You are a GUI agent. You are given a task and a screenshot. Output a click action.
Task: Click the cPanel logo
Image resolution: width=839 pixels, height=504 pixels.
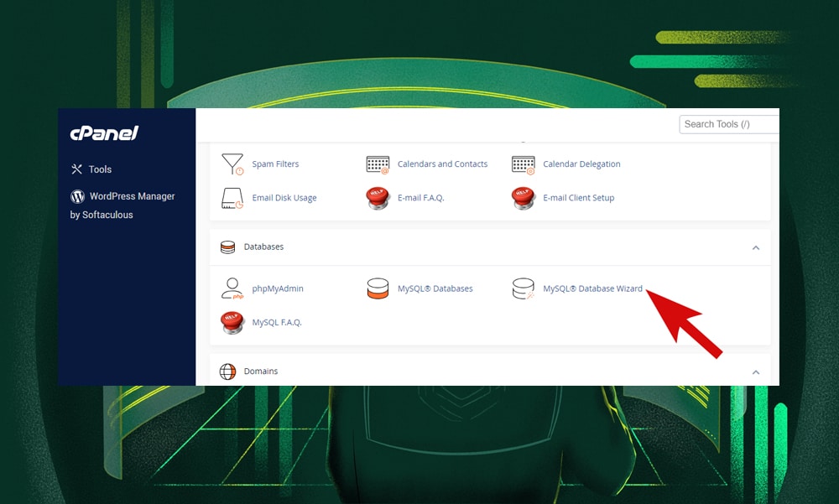pyautogui.click(x=103, y=133)
